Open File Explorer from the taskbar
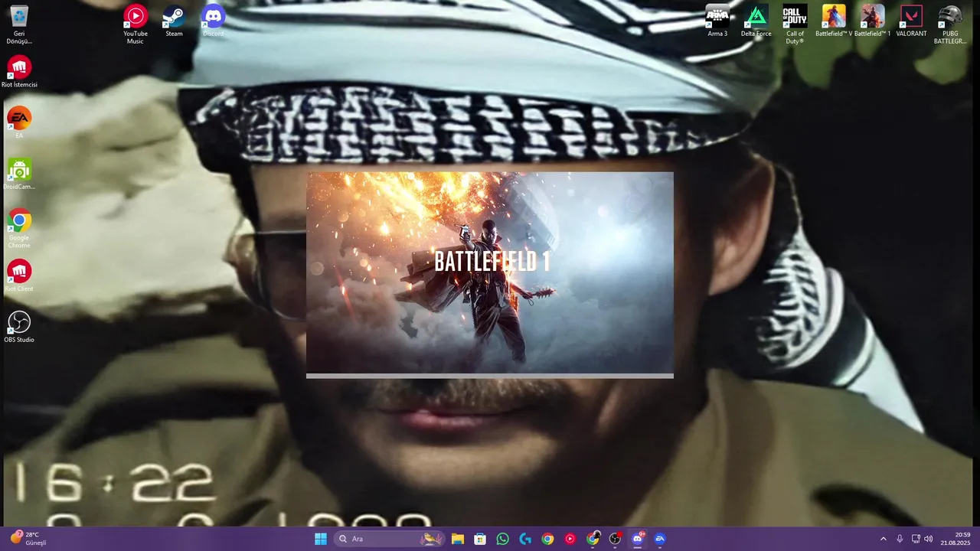The width and height of the screenshot is (980, 551). pyautogui.click(x=457, y=539)
